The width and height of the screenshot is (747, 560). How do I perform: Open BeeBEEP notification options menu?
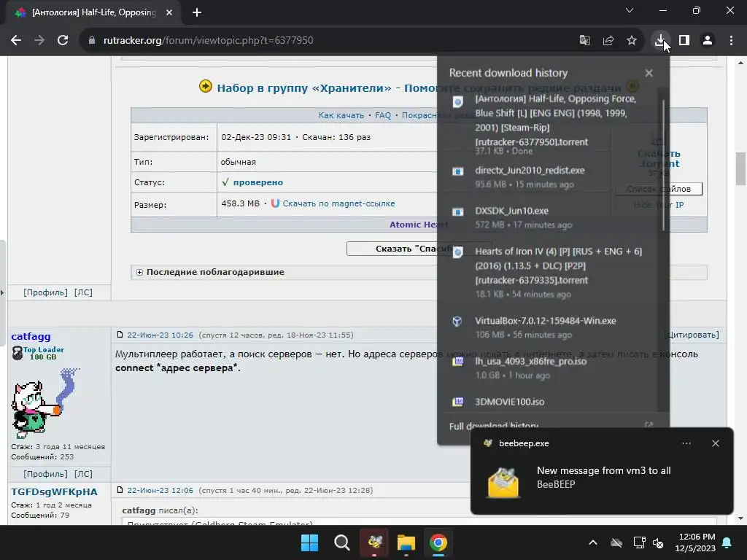tap(686, 443)
